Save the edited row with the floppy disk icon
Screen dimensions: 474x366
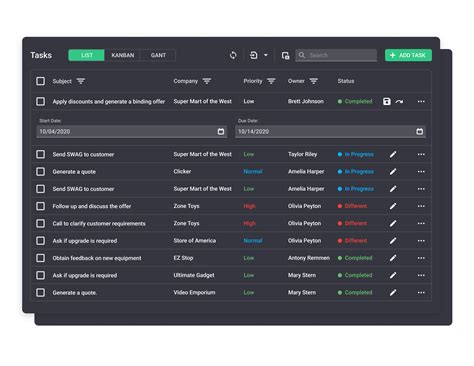(x=387, y=101)
